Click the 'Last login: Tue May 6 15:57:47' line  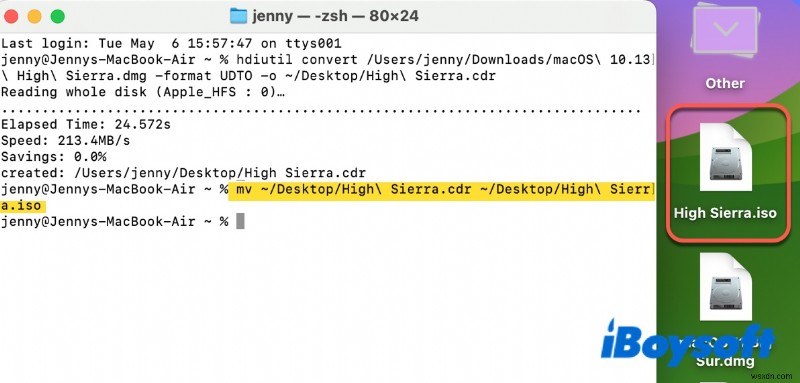pyautogui.click(x=171, y=44)
